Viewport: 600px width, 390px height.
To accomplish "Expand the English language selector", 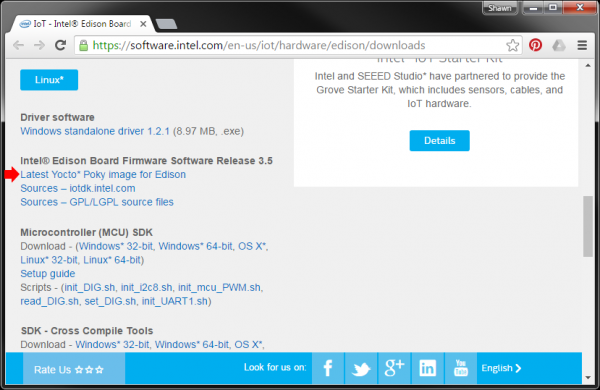I will pos(501,368).
